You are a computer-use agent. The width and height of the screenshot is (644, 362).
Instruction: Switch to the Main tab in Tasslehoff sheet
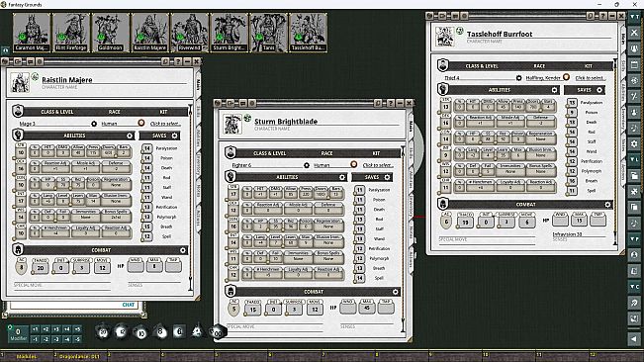[x=623, y=40]
